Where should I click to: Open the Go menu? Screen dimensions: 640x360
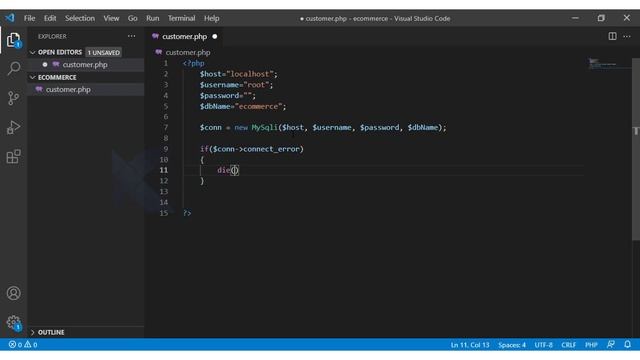[133, 18]
